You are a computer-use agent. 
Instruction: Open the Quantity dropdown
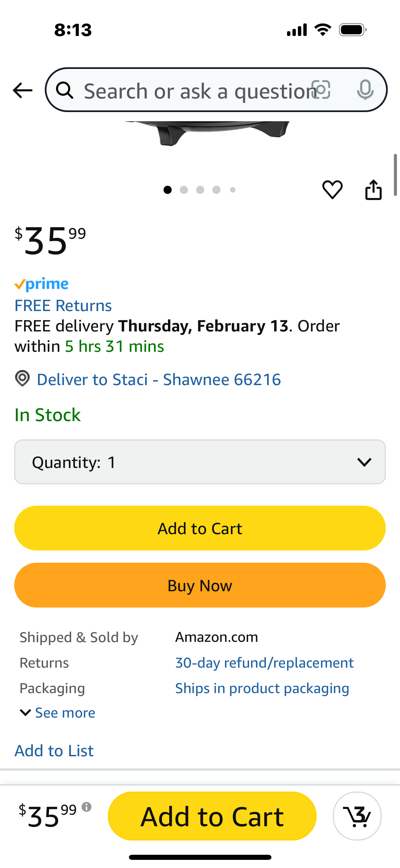[200, 462]
